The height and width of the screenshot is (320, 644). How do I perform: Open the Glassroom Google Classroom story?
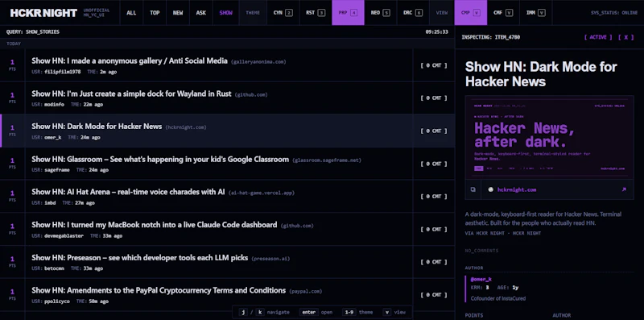click(160, 159)
